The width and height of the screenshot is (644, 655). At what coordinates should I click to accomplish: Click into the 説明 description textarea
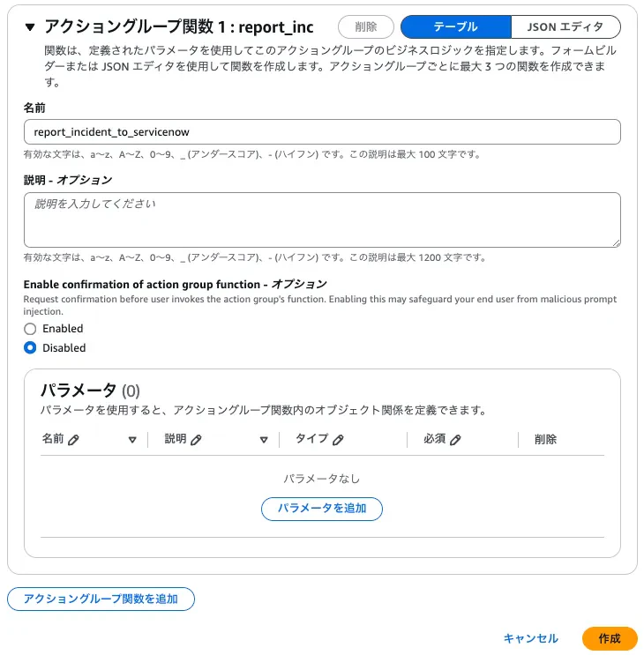322,220
